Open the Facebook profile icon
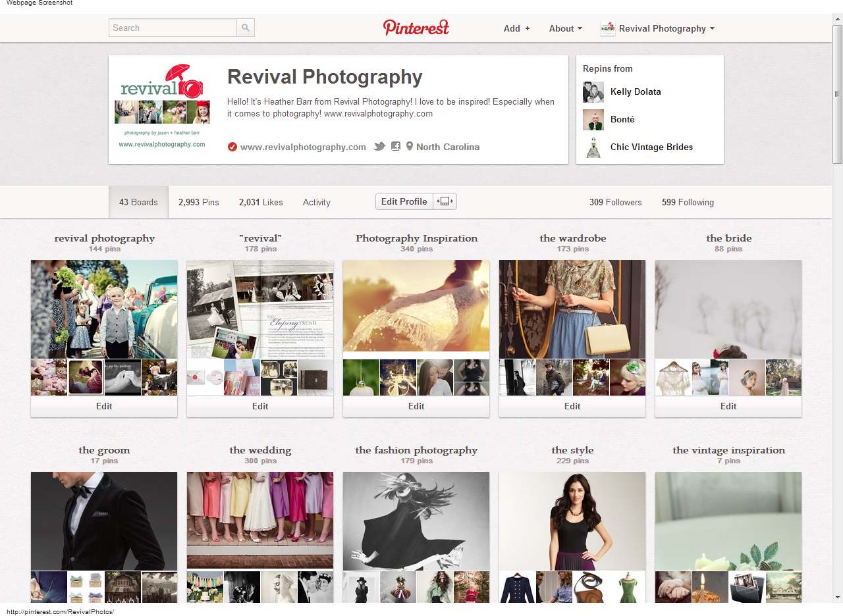The image size is (843, 616). pyautogui.click(x=396, y=147)
